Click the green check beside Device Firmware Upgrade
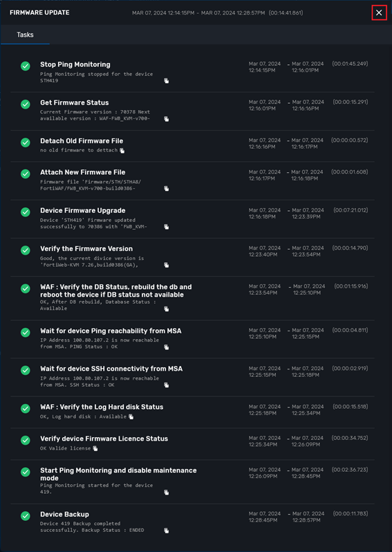Screen dimensions: 392x552 pyautogui.click(x=26, y=212)
